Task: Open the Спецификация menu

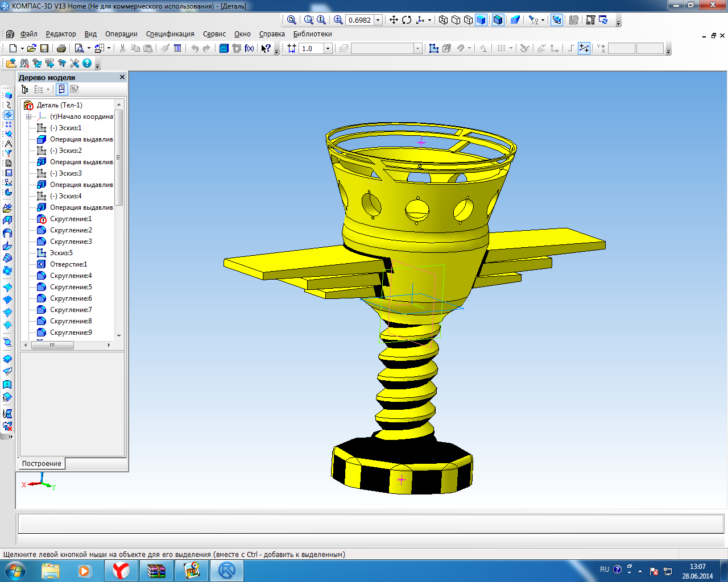Action: click(170, 34)
